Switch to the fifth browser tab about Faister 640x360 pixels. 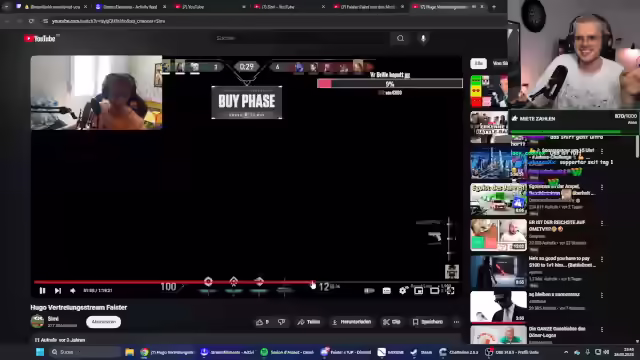click(368, 7)
